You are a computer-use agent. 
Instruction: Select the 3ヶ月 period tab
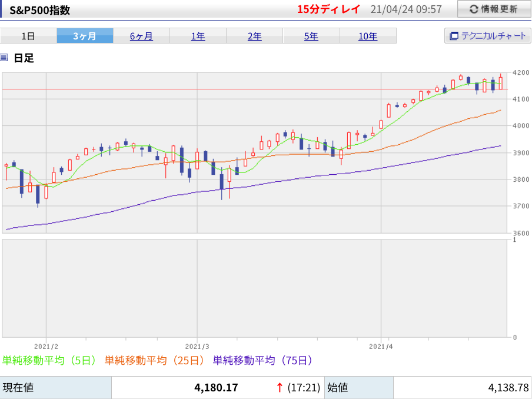click(85, 36)
